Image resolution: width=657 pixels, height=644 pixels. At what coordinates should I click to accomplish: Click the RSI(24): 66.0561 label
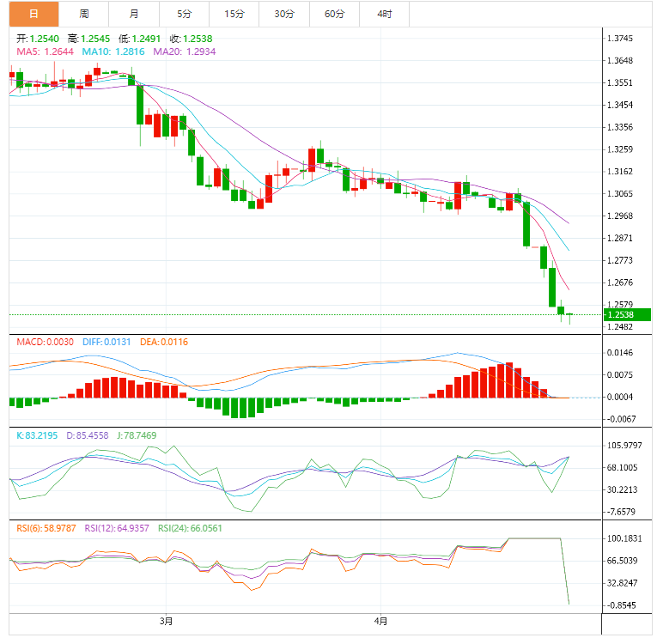pos(190,528)
